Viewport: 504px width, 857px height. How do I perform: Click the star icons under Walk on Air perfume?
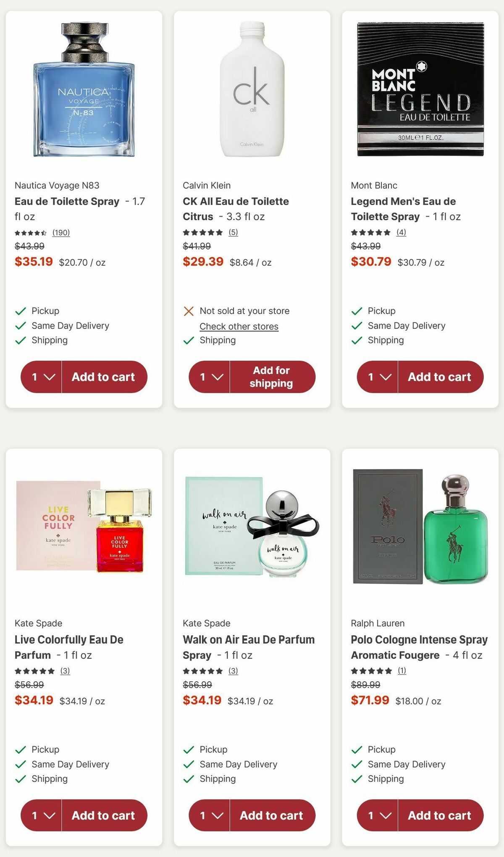tap(202, 671)
